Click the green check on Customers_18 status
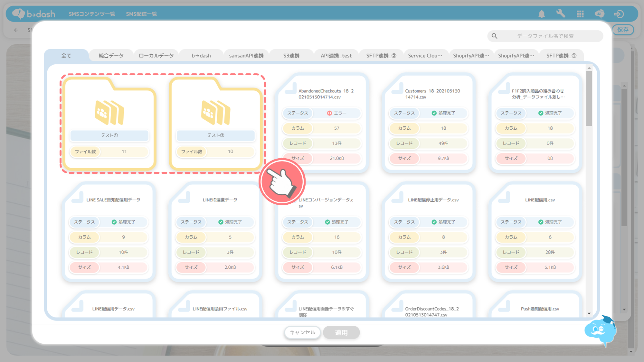The width and height of the screenshot is (644, 362). point(434,113)
